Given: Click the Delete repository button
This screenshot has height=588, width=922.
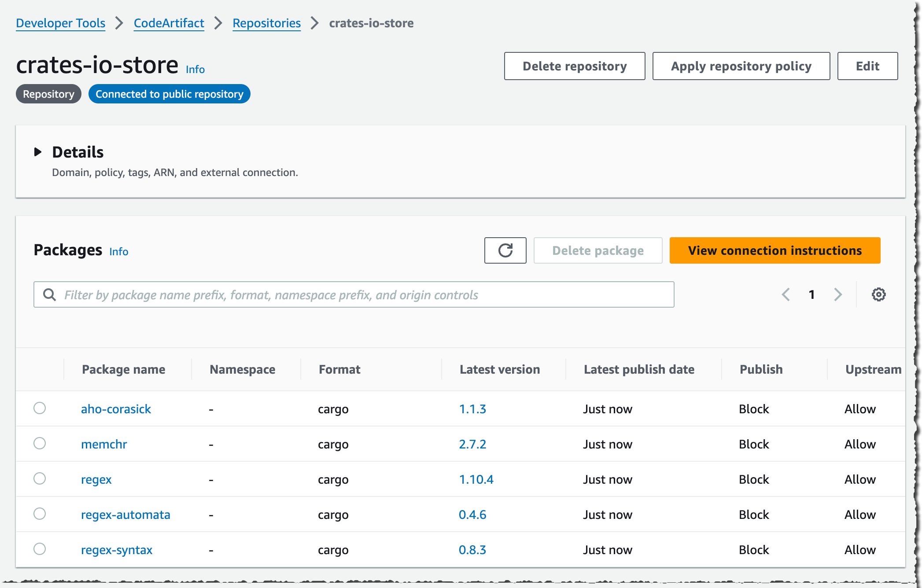Looking at the screenshot, I should coord(574,66).
